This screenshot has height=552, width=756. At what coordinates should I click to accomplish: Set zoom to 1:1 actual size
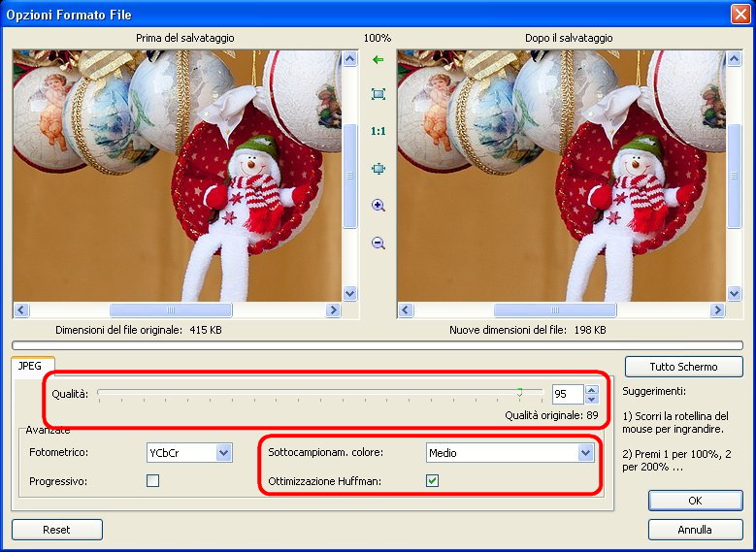point(378,131)
